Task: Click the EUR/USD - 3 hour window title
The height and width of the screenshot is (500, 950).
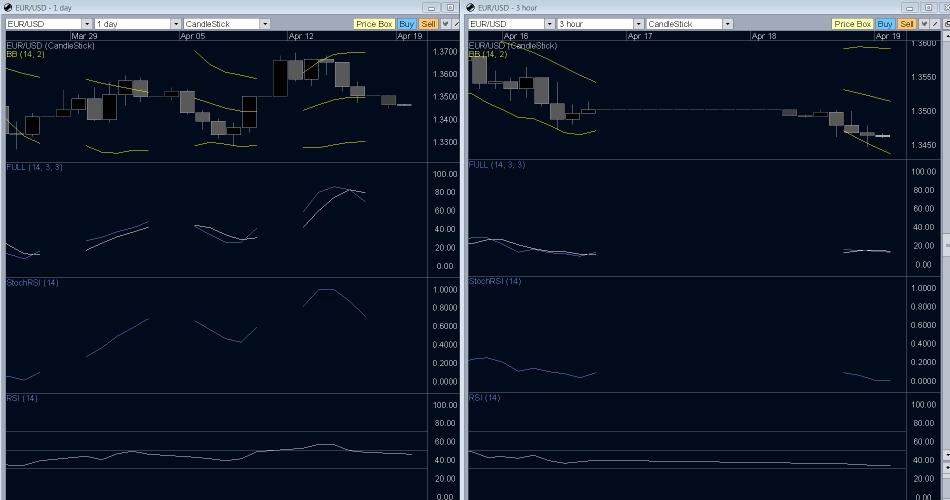Action: (x=507, y=8)
